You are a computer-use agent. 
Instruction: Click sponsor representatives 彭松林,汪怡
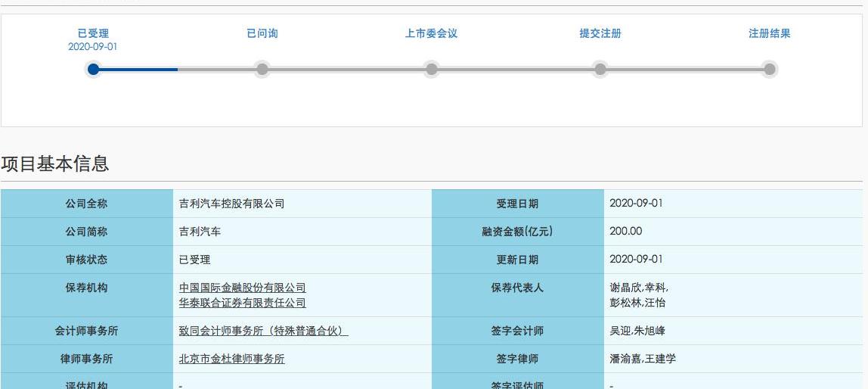pos(637,303)
